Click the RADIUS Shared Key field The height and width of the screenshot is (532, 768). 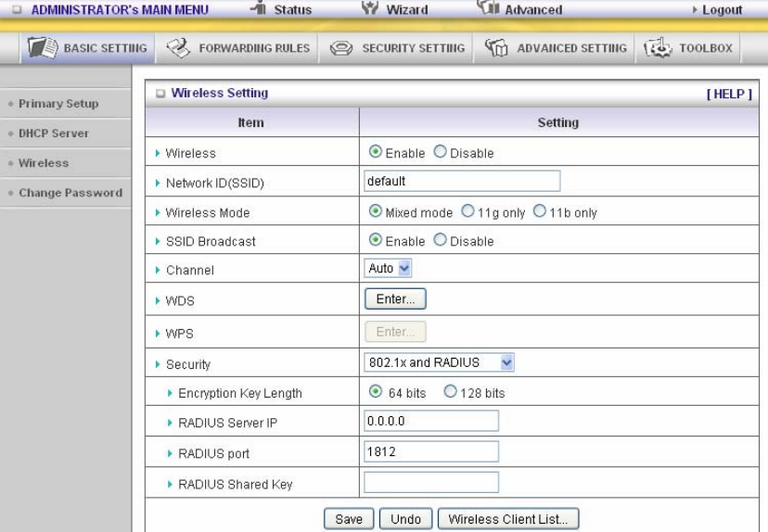coord(431,482)
